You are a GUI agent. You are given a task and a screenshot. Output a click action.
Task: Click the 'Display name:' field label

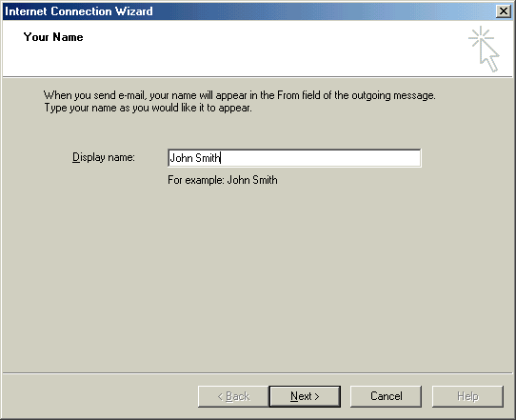104,157
